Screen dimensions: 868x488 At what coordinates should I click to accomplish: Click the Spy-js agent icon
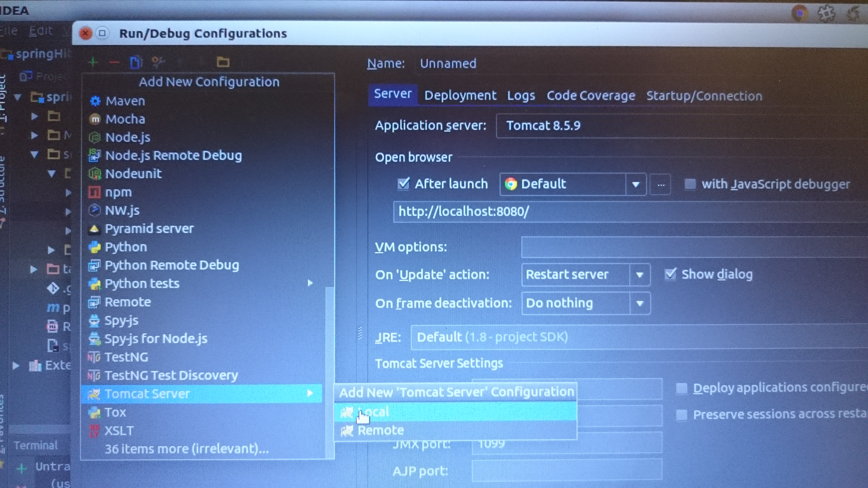coord(94,321)
